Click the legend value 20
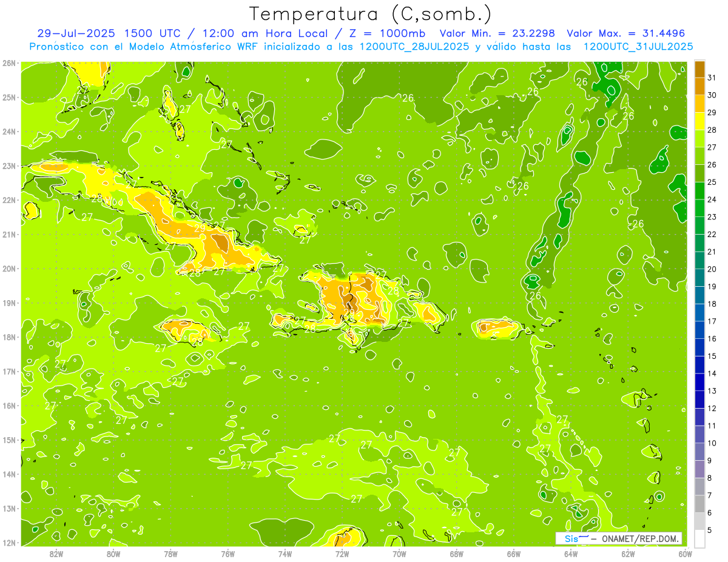Image resolution: width=728 pixels, height=562 pixels. tap(712, 269)
